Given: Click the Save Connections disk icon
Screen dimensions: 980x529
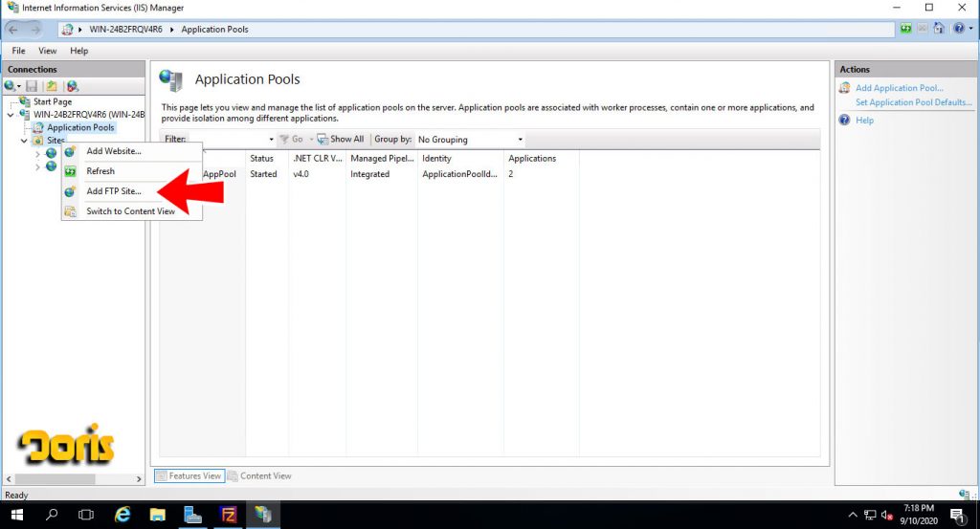Looking at the screenshot, I should tap(32, 86).
